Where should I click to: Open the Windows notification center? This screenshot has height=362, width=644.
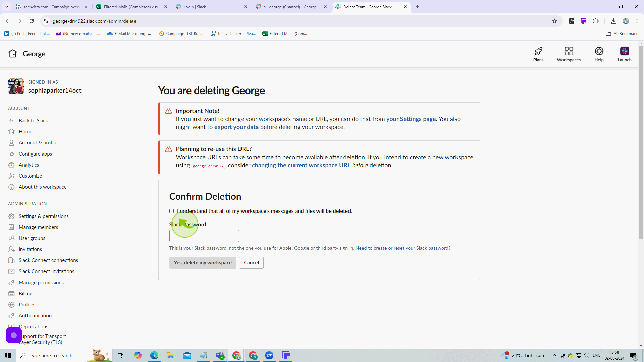coord(634,355)
